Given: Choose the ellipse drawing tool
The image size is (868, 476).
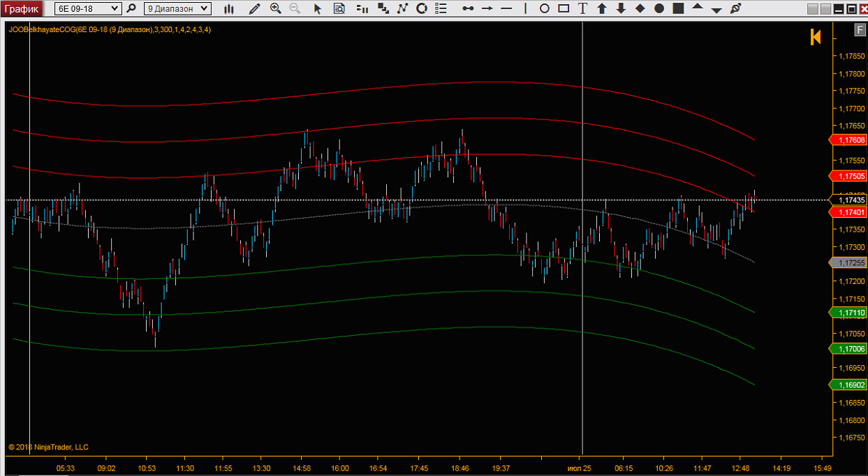Looking at the screenshot, I should point(545,8).
